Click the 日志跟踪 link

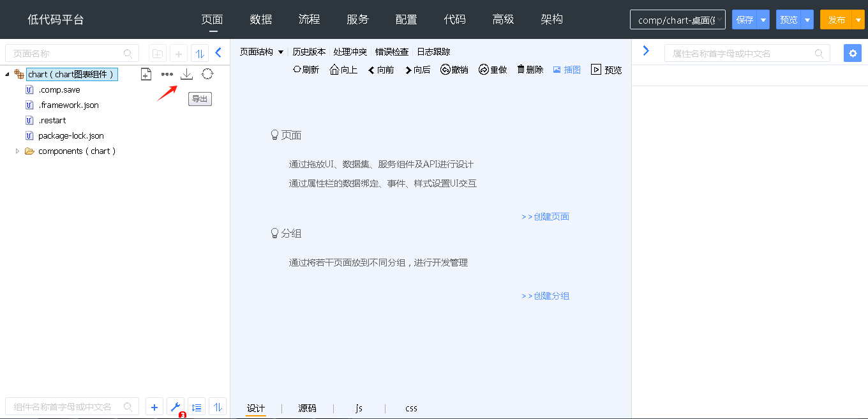point(433,52)
